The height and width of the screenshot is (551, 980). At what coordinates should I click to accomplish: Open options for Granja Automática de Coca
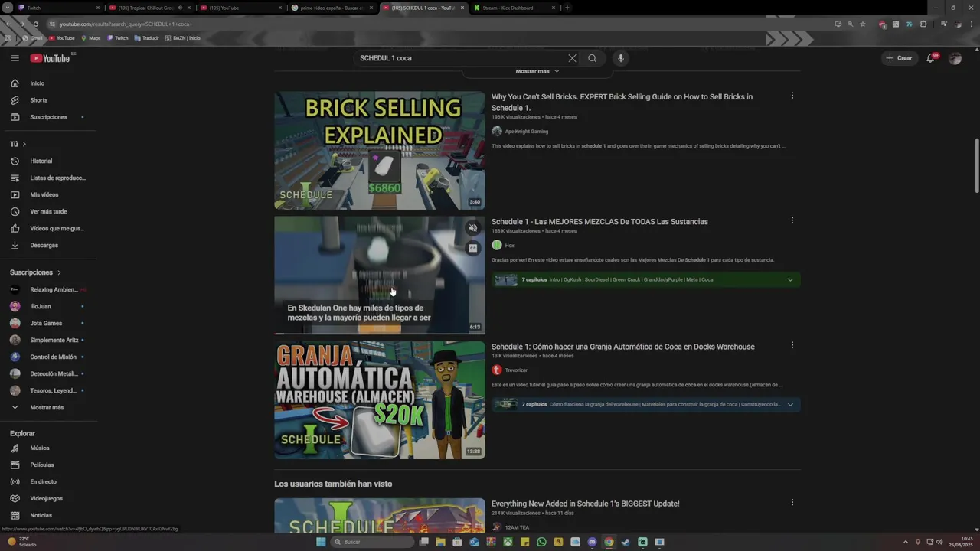point(792,345)
